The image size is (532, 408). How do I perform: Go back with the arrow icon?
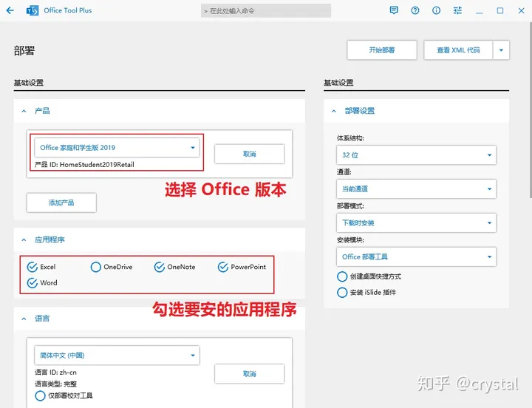[x=10, y=10]
